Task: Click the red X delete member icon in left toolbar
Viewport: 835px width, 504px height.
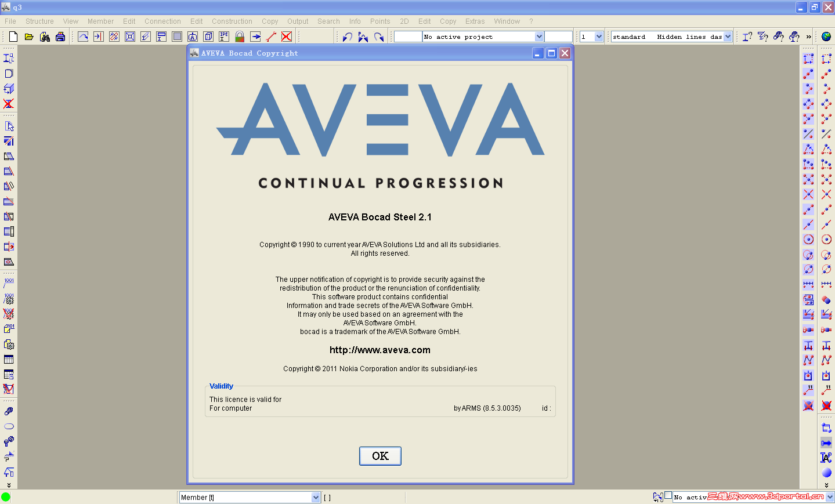Action: 9,104
